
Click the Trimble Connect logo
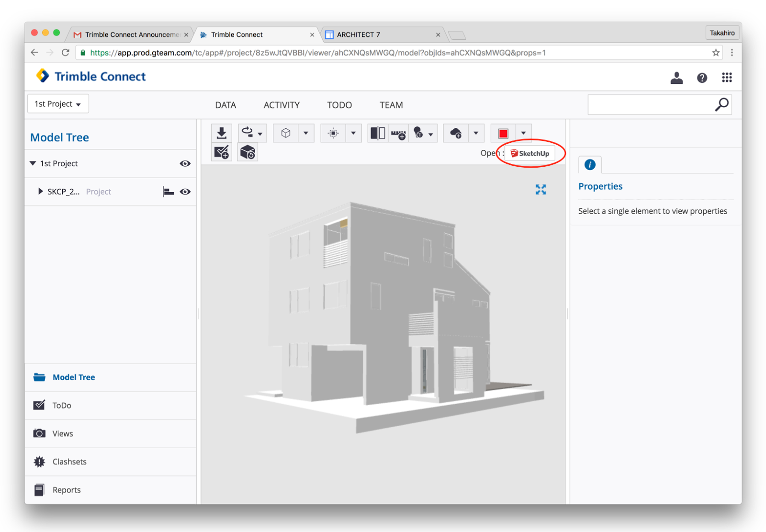point(91,76)
